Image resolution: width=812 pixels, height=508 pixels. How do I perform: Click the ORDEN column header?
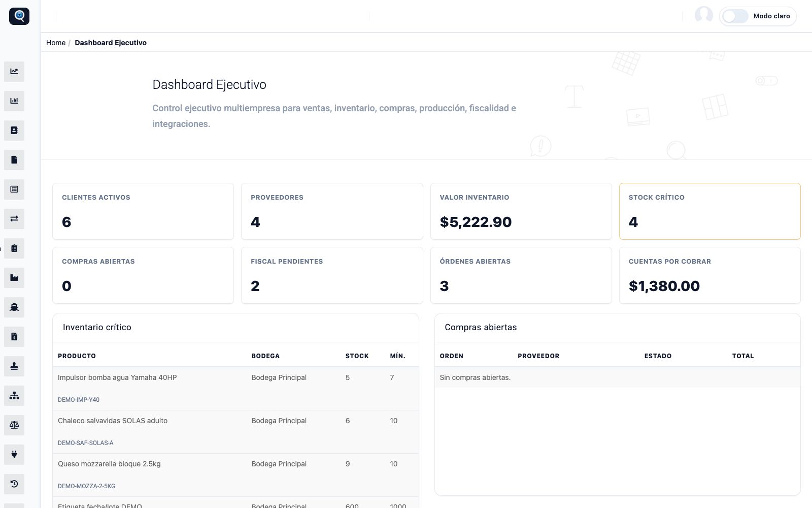(x=452, y=356)
